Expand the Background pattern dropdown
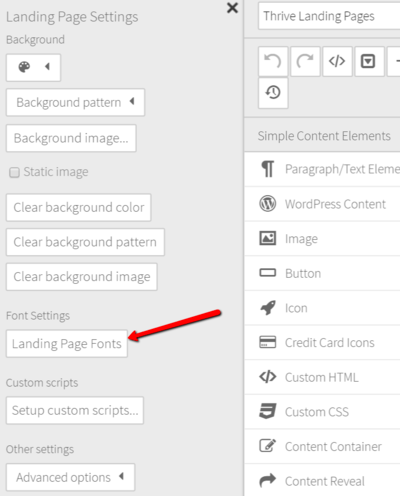Screen dimensions: 400x496 pos(75,102)
